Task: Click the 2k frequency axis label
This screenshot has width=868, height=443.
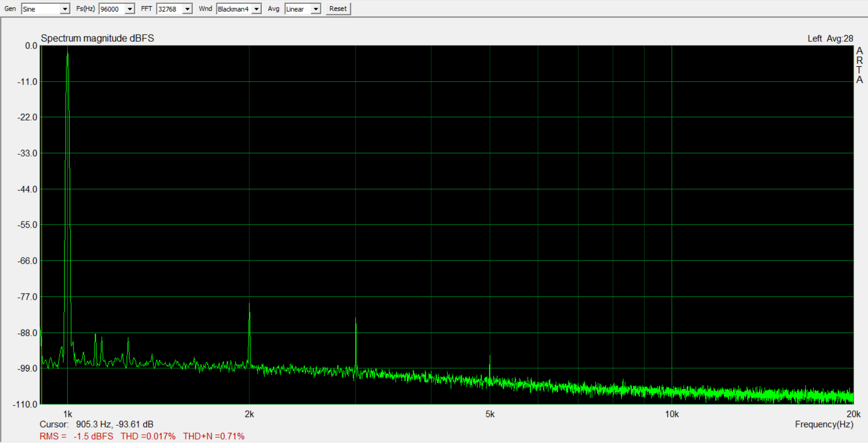Action: tap(249, 414)
